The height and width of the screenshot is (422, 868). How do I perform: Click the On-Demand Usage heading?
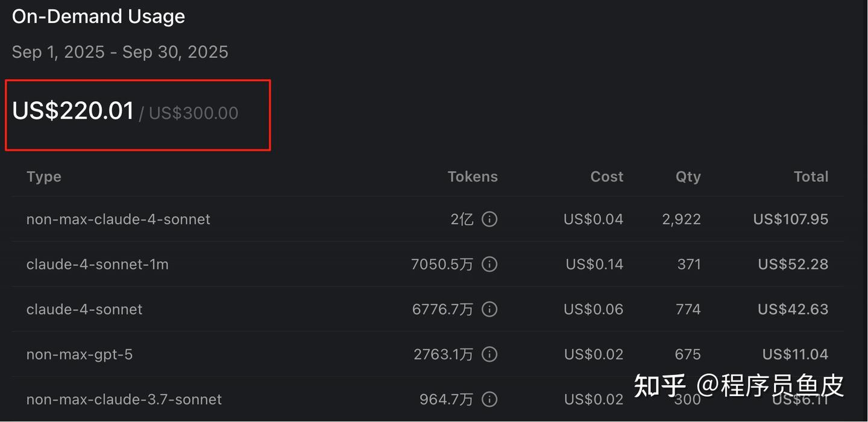point(98,16)
